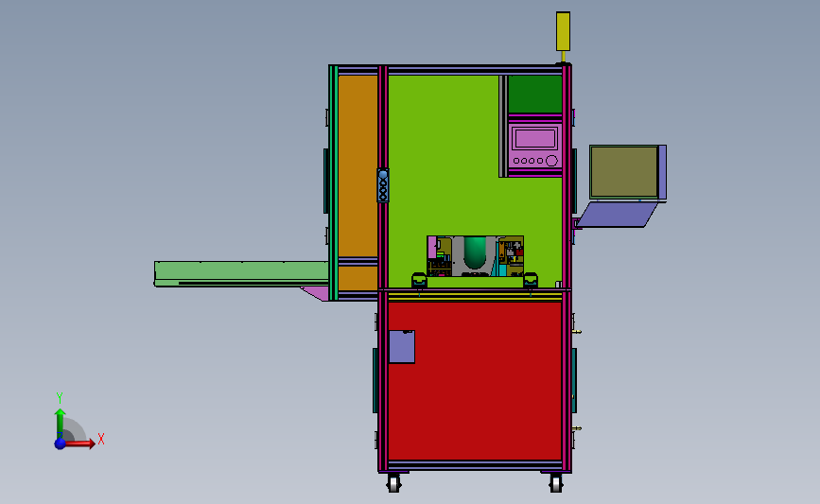Click the green Y axis arrow of the triad
The height and width of the screenshot is (504, 820).
[x=61, y=424]
